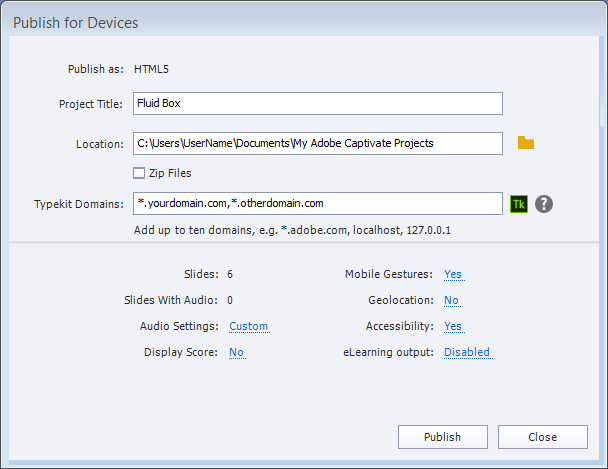Screen dimensions: 608x469
Task: Open the Accessibility Yes link
Action: pyautogui.click(x=453, y=326)
